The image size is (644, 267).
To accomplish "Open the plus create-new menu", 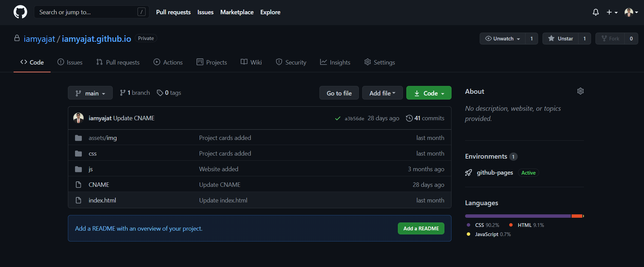I will click(612, 12).
